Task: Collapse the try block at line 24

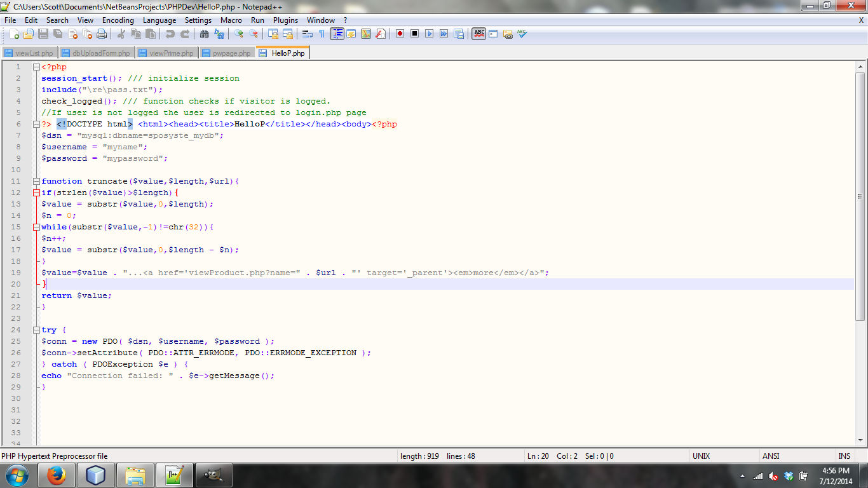Action: 37,330
